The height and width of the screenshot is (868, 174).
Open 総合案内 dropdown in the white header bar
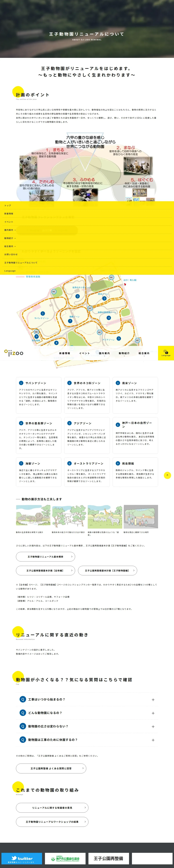pos(144,353)
